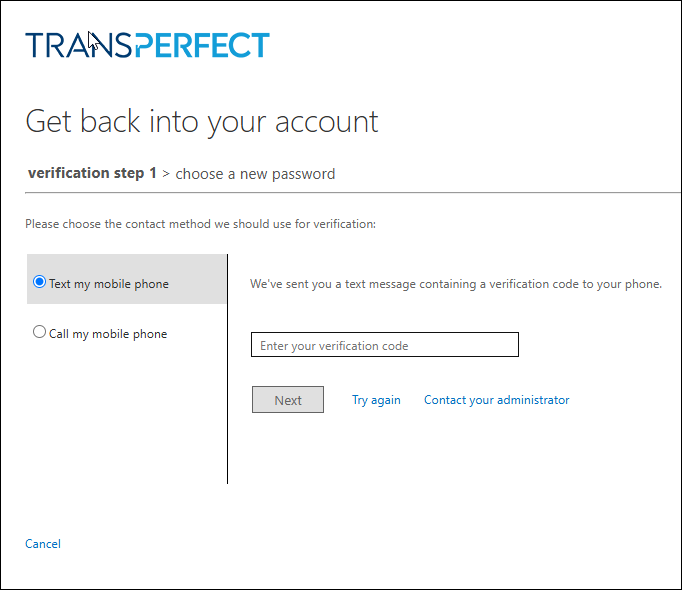
Task: Click the Try again link
Action: 376,400
